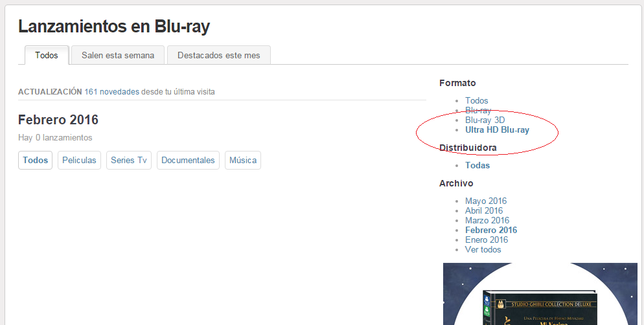Choose 'Todos' under the Formato list
This screenshot has width=644, height=325.
click(476, 100)
